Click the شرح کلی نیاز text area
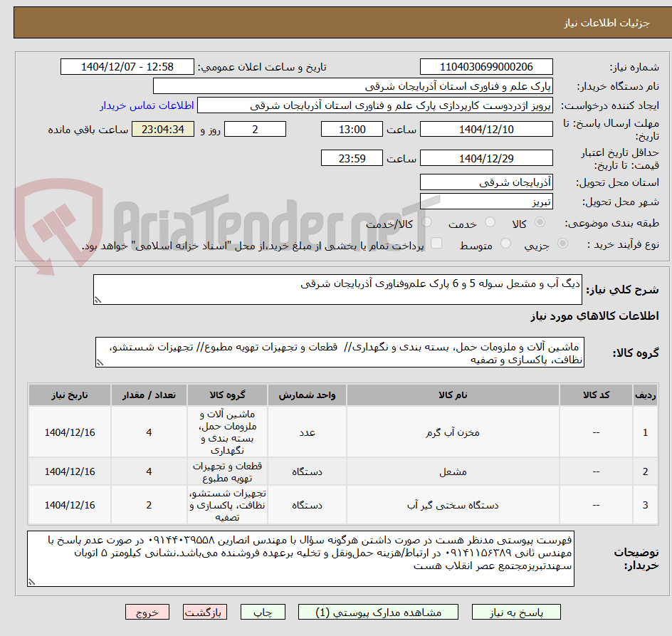 [337, 289]
